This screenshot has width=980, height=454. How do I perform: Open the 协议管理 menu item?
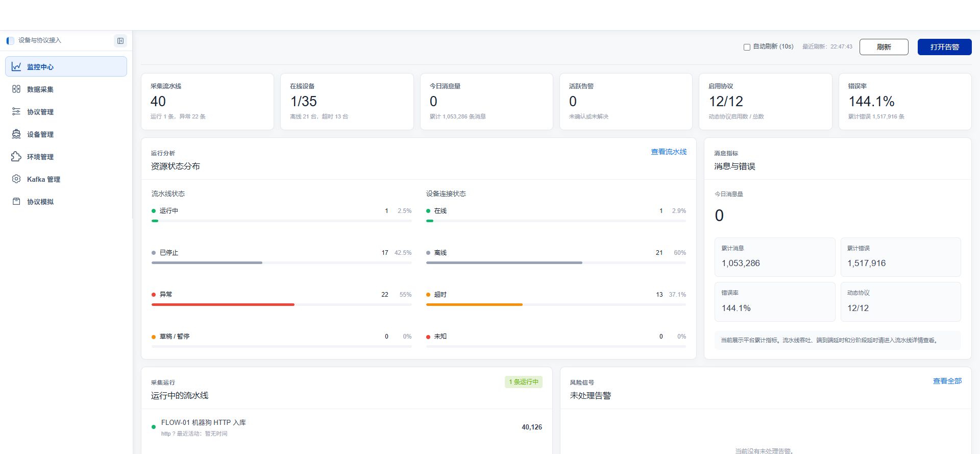pyautogui.click(x=66, y=111)
